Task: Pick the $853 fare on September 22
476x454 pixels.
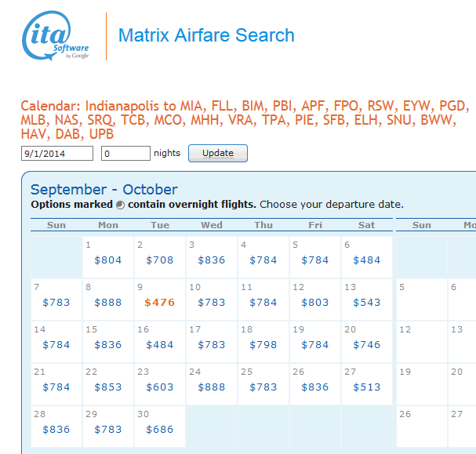Action: (108, 387)
